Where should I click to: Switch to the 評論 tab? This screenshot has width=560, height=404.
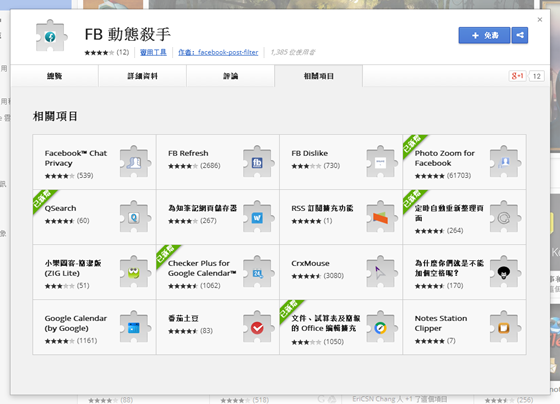[x=230, y=76]
